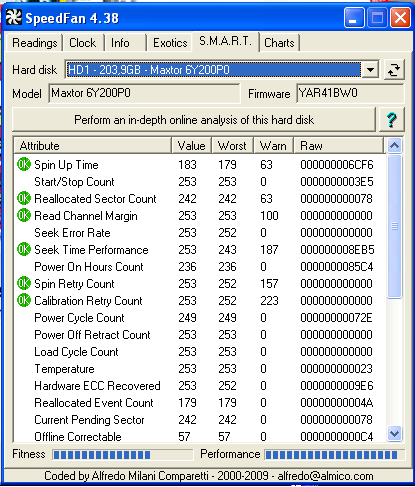The width and height of the screenshot is (415, 487).
Task: Select the Power Cycle Count row
Action: pos(199,318)
